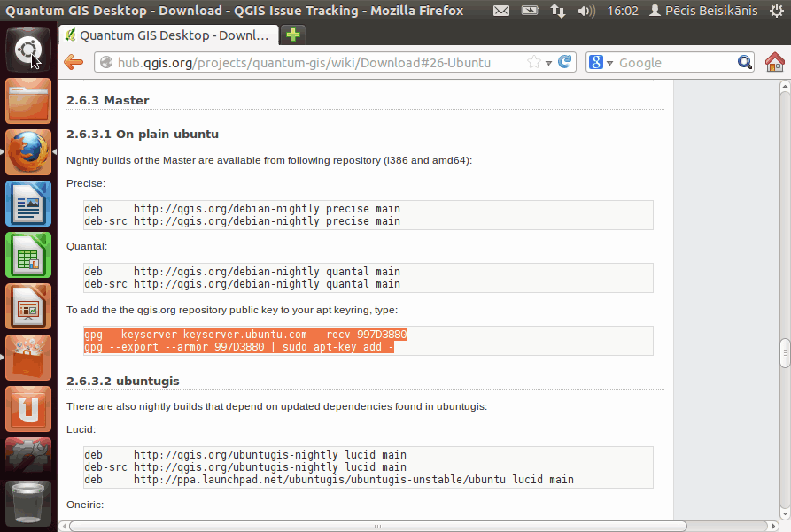Open the clock showing 16:02
The height and width of the screenshot is (532, 791).
623,11
